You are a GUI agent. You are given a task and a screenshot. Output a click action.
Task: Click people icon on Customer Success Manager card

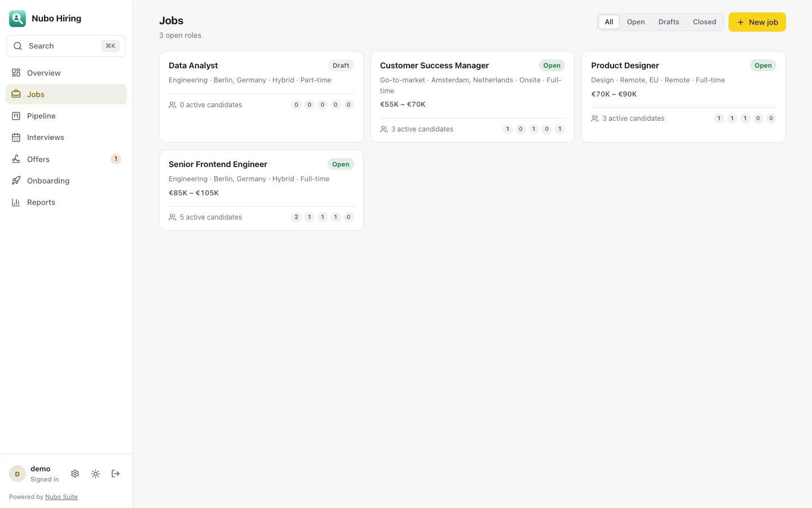tap(384, 129)
